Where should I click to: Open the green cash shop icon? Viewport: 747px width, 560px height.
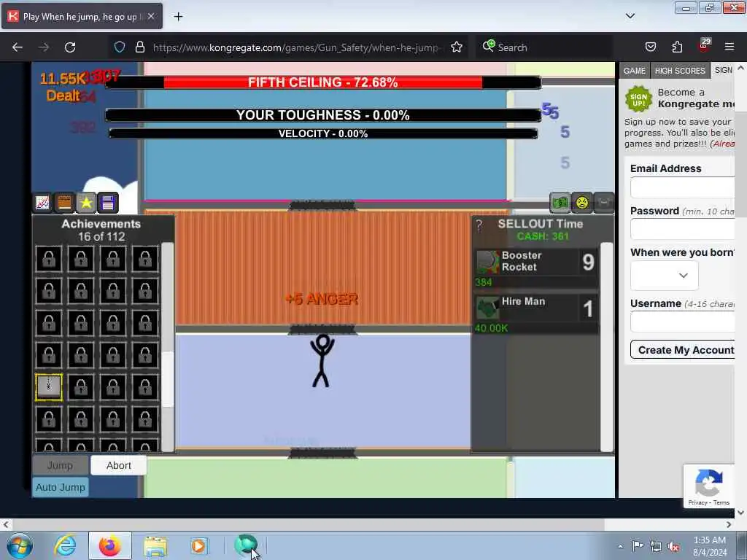(560, 203)
